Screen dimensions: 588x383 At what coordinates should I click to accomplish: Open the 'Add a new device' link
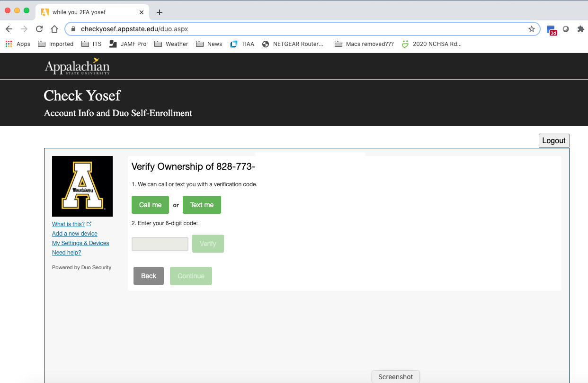75,234
